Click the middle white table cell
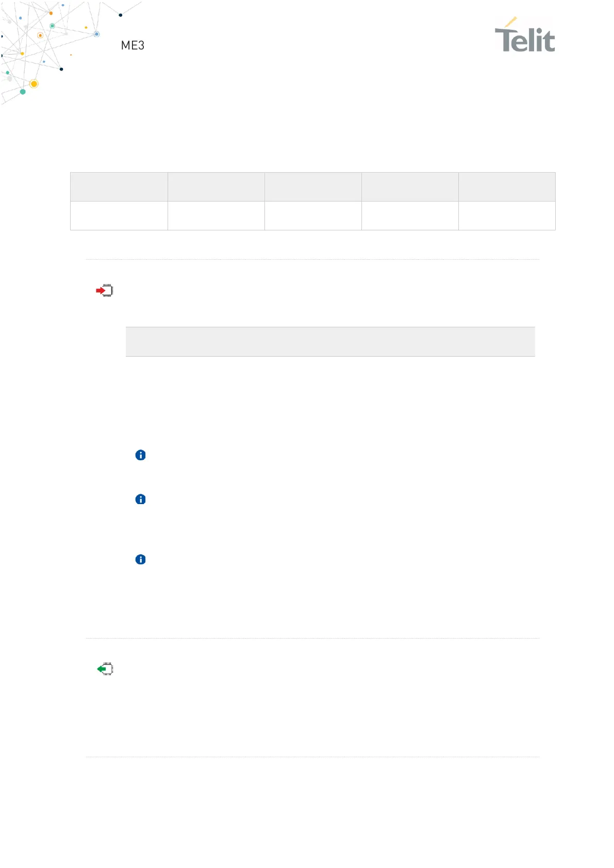 coord(313,216)
